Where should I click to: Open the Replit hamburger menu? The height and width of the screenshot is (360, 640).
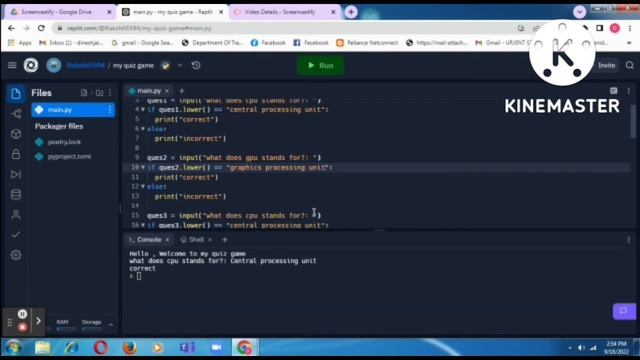[12, 65]
